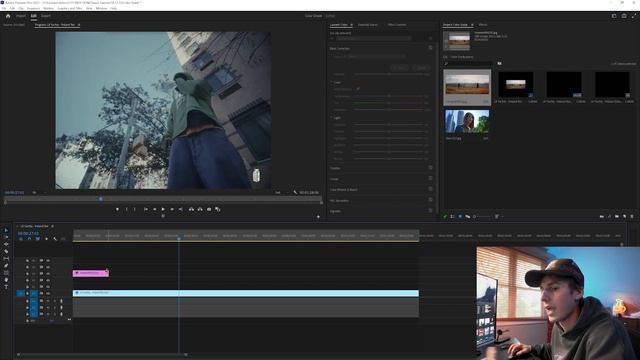Click the Mark In button
Image resolution: width=640 pixels, height=360 pixels.
(127, 209)
